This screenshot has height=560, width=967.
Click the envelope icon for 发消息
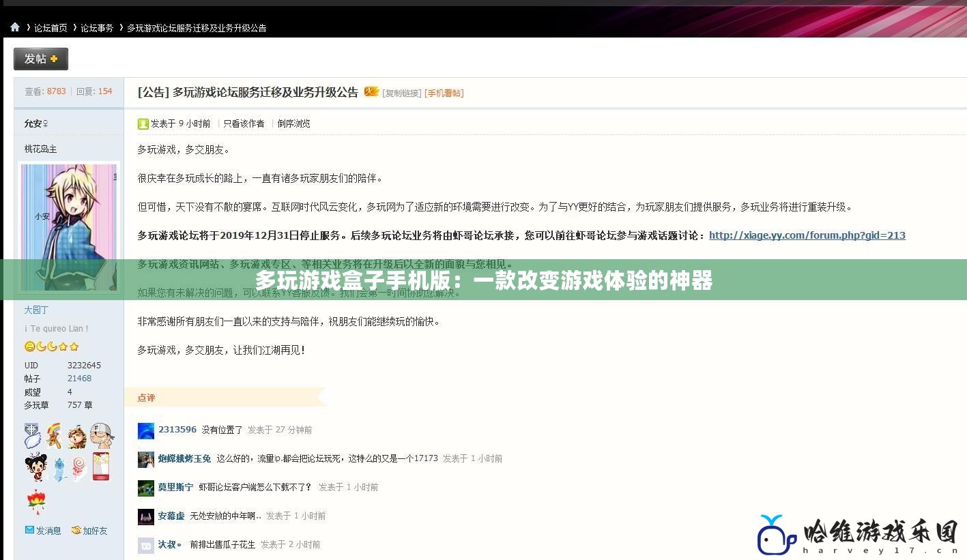coord(29,530)
